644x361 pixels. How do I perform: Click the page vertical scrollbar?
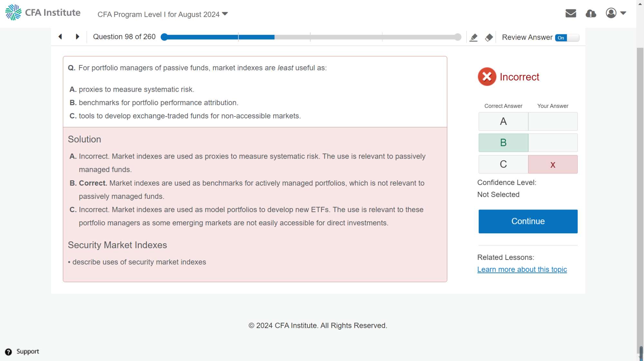tap(640, 193)
